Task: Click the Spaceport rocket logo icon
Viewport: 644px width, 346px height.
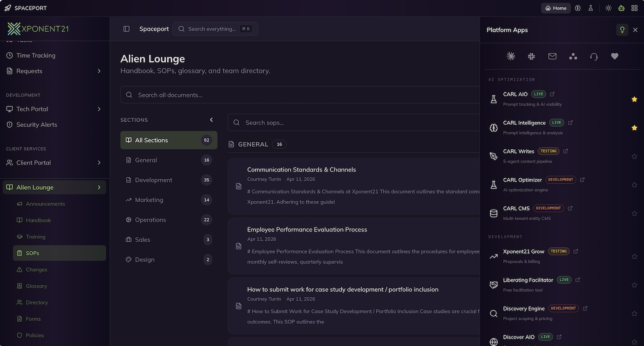Action: click(x=8, y=8)
